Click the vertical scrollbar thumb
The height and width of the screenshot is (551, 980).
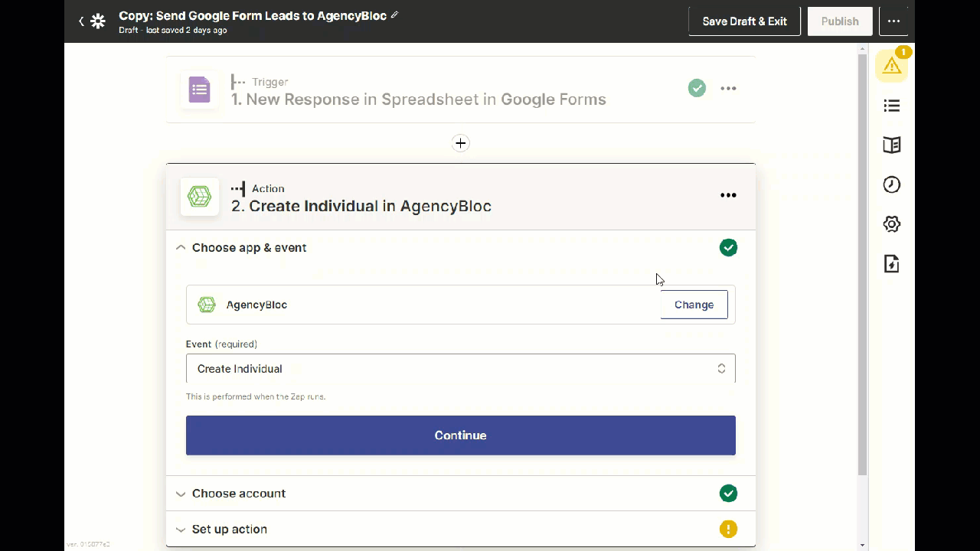[862, 264]
